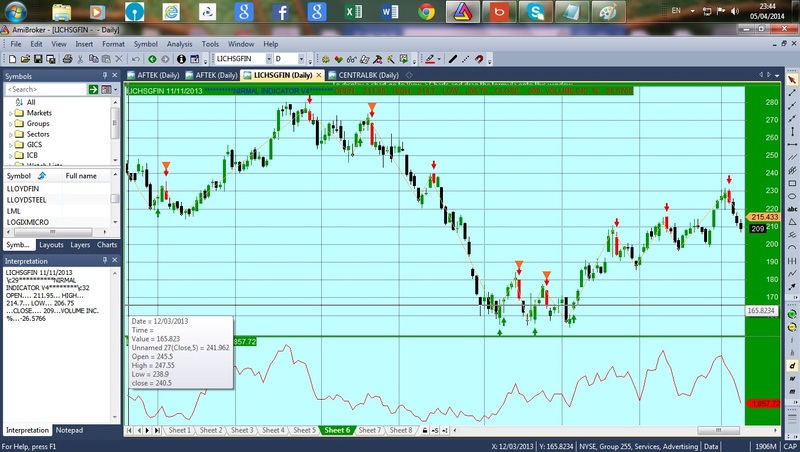800x452 pixels.
Task: Open the Information icon in toolbar
Action: 181,59
